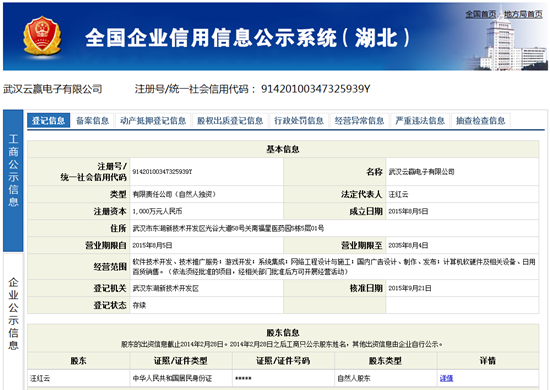This screenshot has width=550, height=390.
Task: Click the 营业期限至 value 2035年8月4日
Action: 408,246
